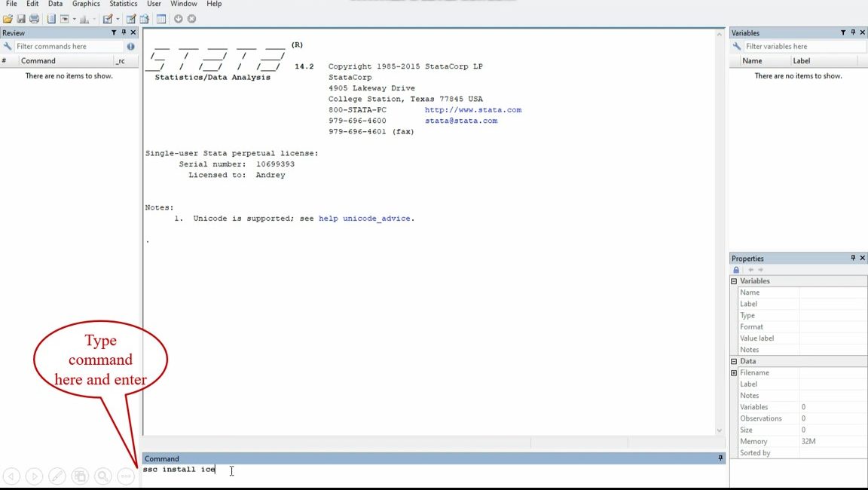This screenshot has height=490, width=868.
Task: Click the _rc column header in Review
Action: [127, 61]
